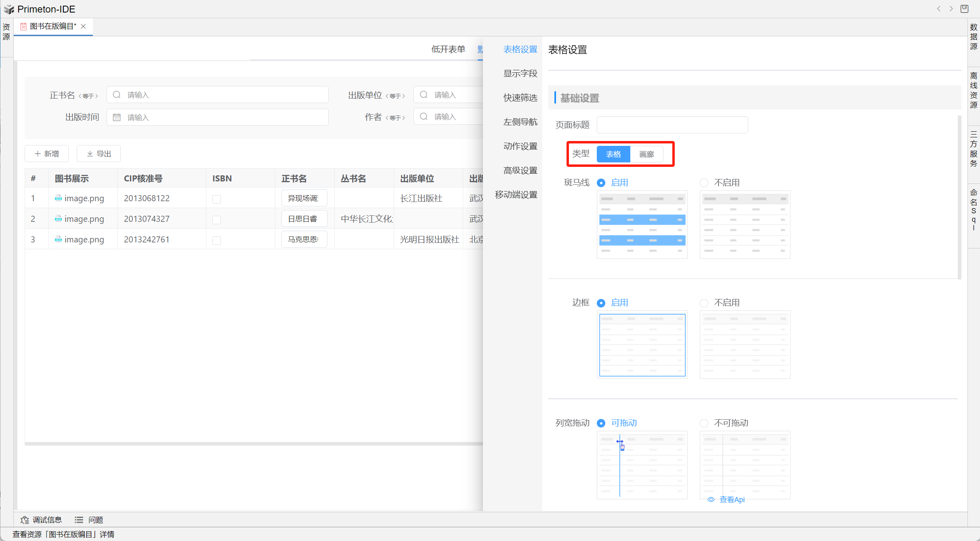The image size is (980, 541).
Task: Open the 问题 list icon
Action: click(x=79, y=520)
